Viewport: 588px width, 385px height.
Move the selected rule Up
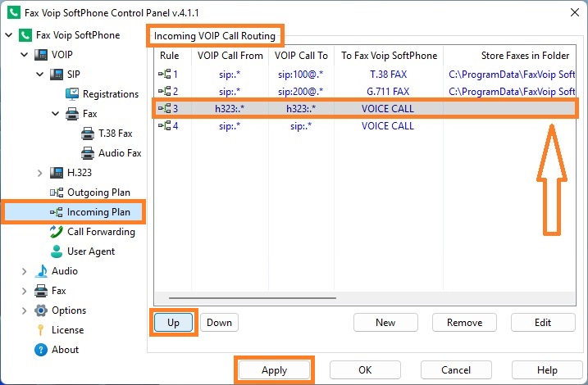[x=173, y=323]
